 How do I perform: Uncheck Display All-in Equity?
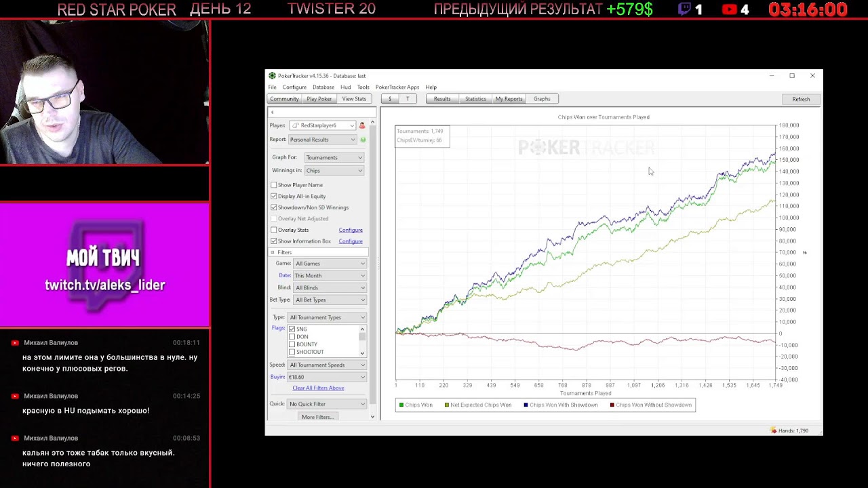click(x=274, y=196)
